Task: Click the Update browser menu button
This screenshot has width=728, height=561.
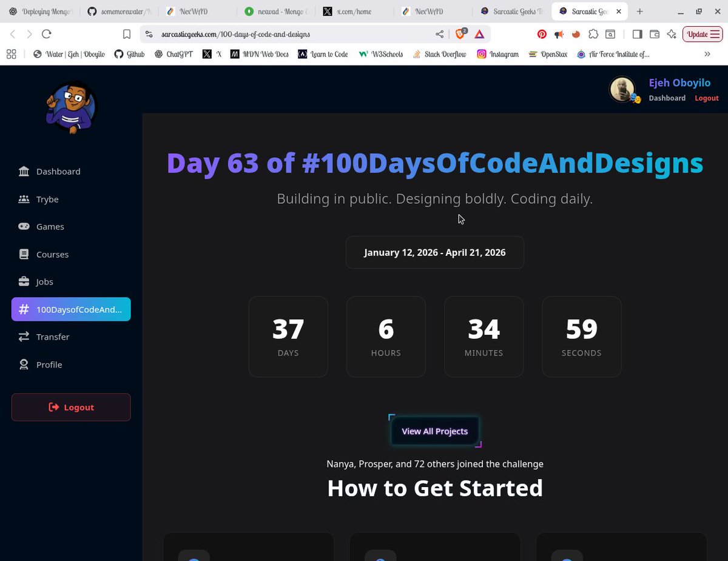Action: coord(703,35)
